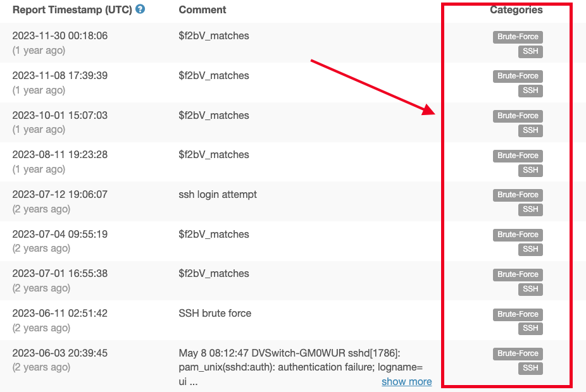Select Brute-Force tag on 2023-11-08 row
The height and width of the screenshot is (392, 586).
point(518,76)
